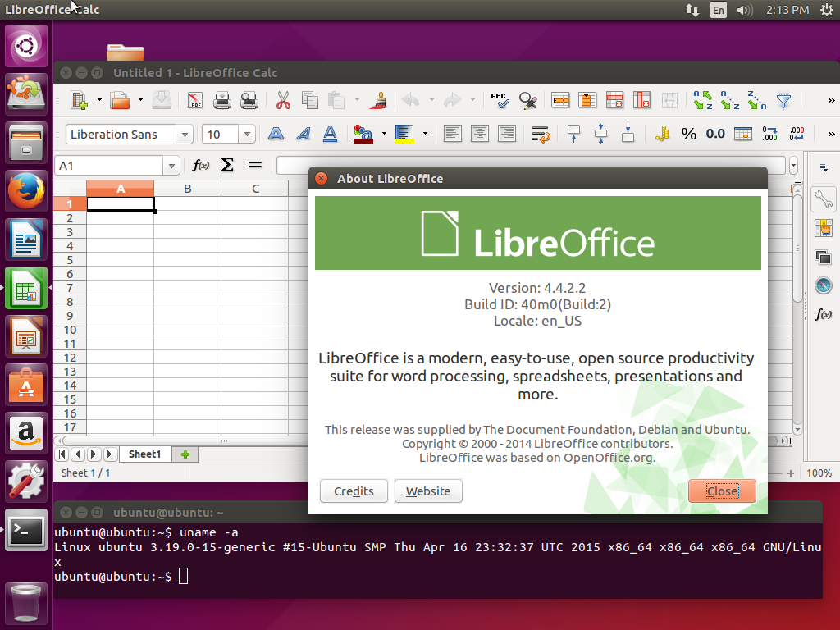Open the New document dropdown arrow
840x630 pixels.
coord(99,100)
